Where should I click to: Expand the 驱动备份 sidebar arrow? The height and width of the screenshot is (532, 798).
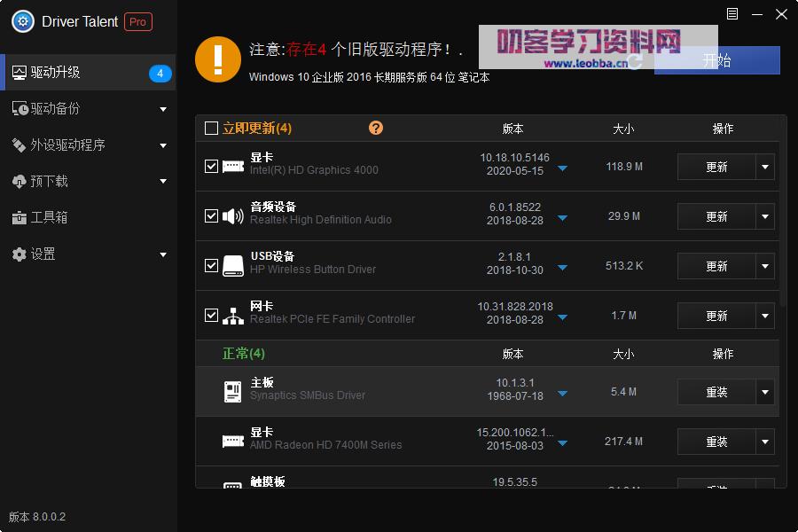163,109
